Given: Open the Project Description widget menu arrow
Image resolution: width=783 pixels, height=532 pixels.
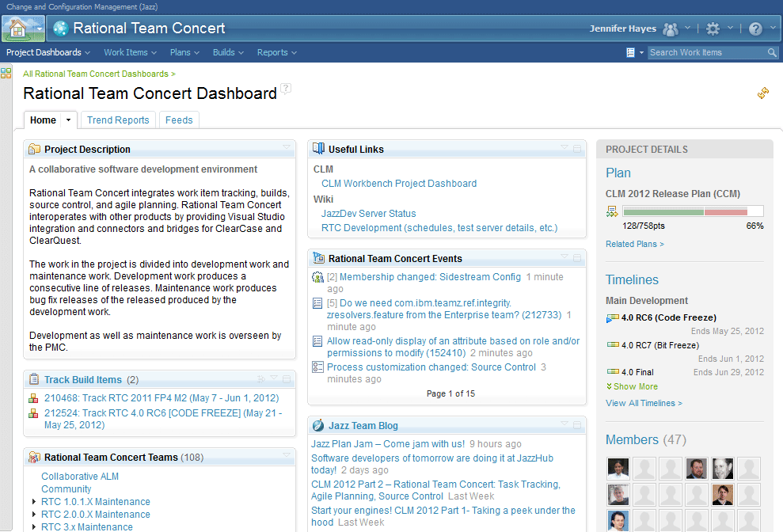Looking at the screenshot, I should 287,147.
